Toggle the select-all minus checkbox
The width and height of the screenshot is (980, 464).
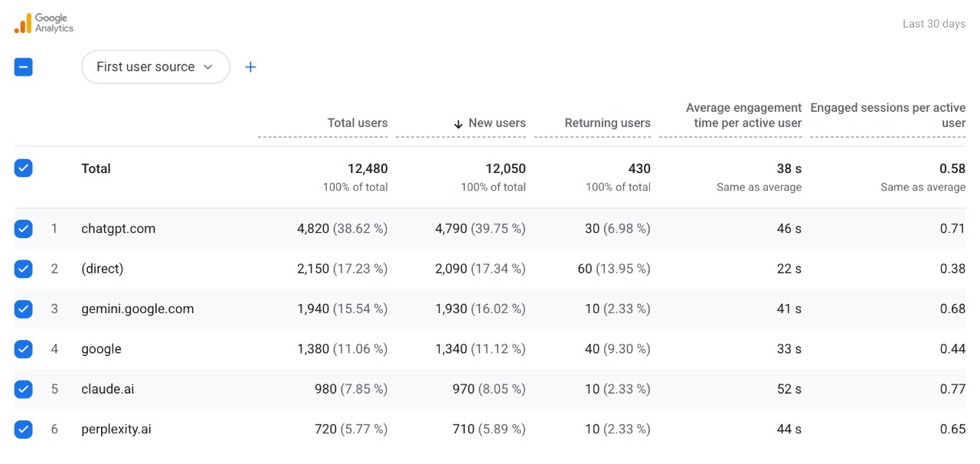click(24, 67)
